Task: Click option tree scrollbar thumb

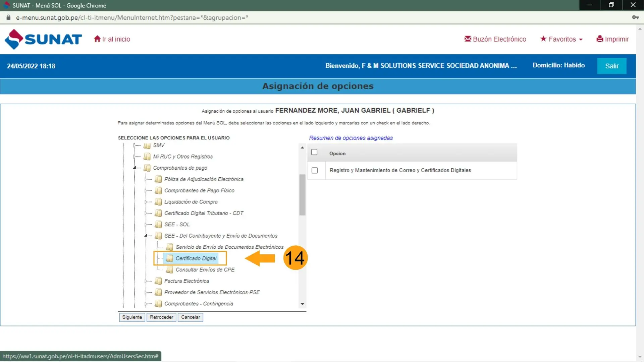Action: click(x=302, y=195)
